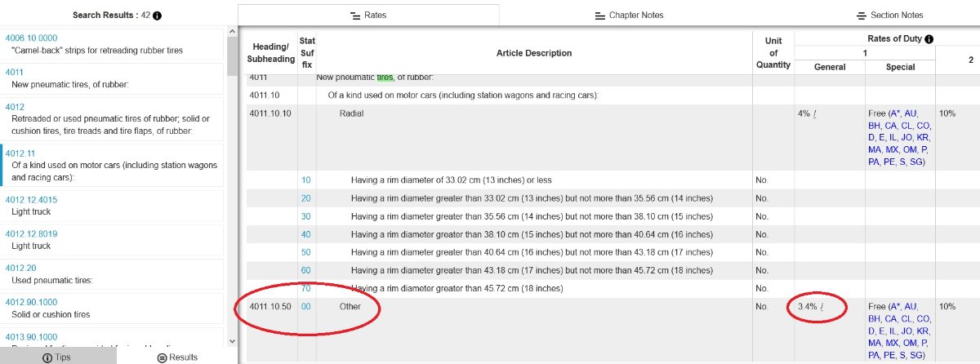The height and width of the screenshot is (364, 980).
Task: Click the info icon beside Search Results
Action: pyautogui.click(x=157, y=16)
